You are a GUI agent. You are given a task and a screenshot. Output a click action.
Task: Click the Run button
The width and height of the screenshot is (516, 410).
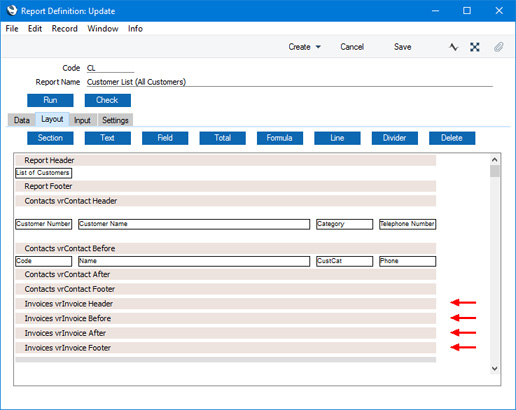pyautogui.click(x=50, y=100)
